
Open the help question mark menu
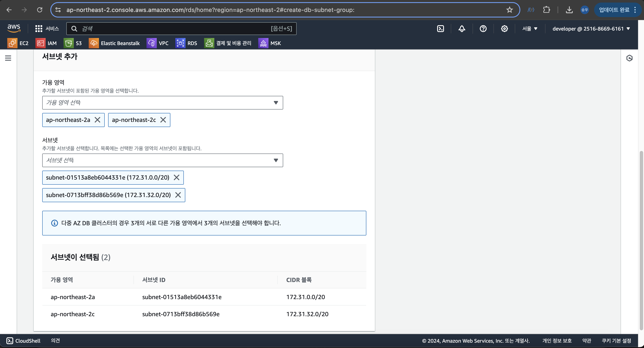pyautogui.click(x=483, y=29)
